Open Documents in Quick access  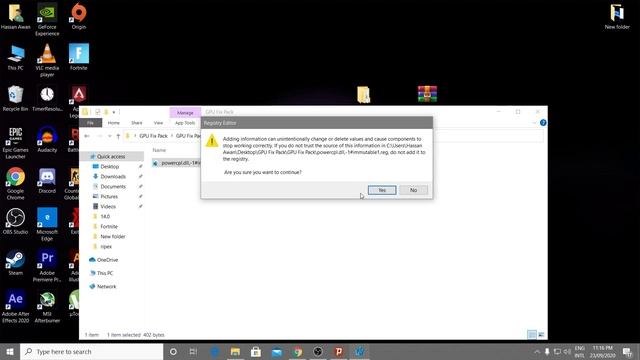click(x=113, y=187)
